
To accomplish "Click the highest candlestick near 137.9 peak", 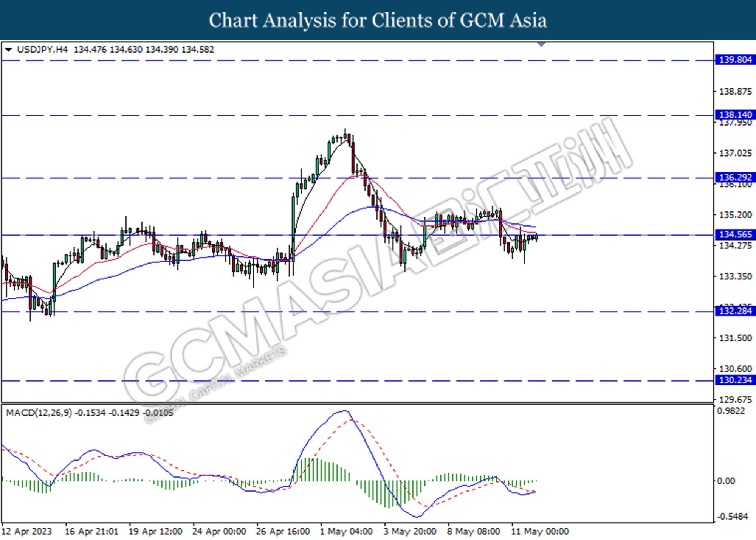I will click(x=345, y=135).
